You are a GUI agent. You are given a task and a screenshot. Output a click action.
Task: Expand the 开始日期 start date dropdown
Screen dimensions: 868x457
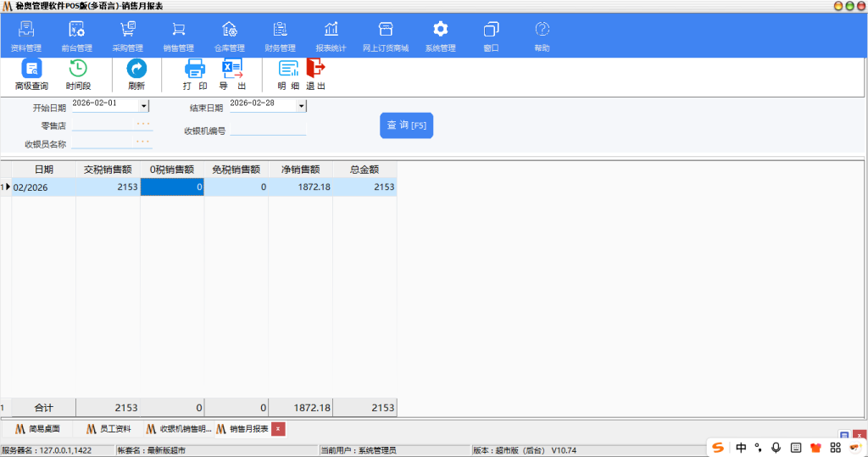[x=143, y=106]
